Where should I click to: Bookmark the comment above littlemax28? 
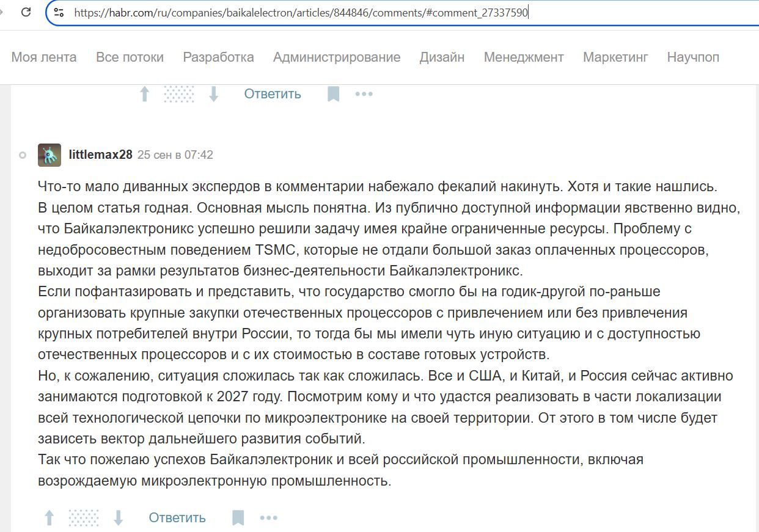pos(333,94)
